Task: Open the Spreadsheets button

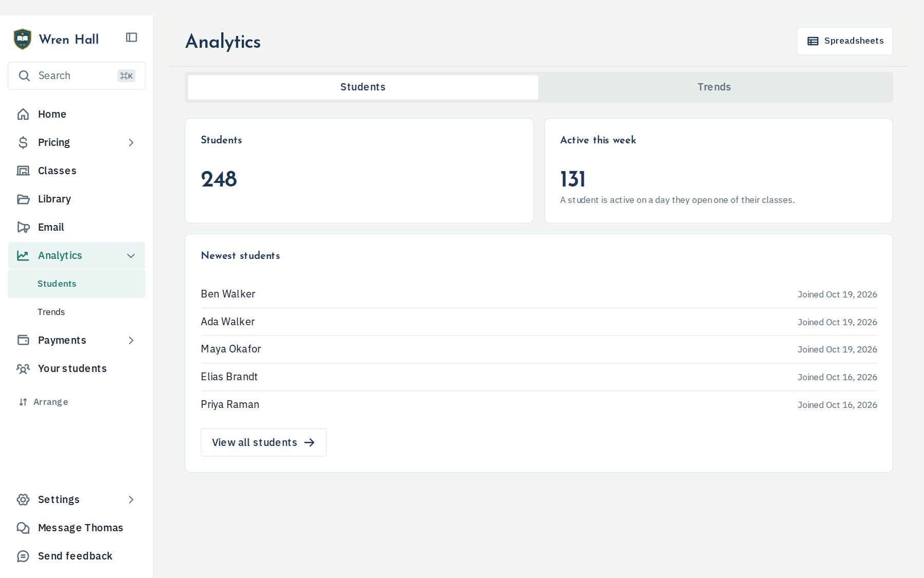Action: tap(845, 41)
